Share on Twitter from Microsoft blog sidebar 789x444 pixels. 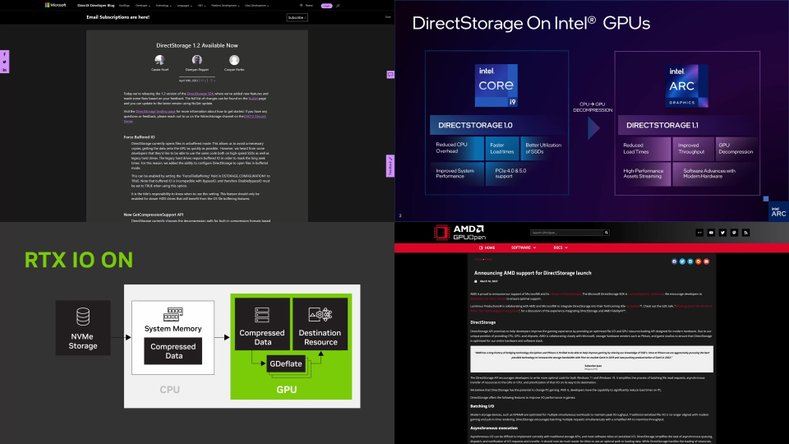5,62
